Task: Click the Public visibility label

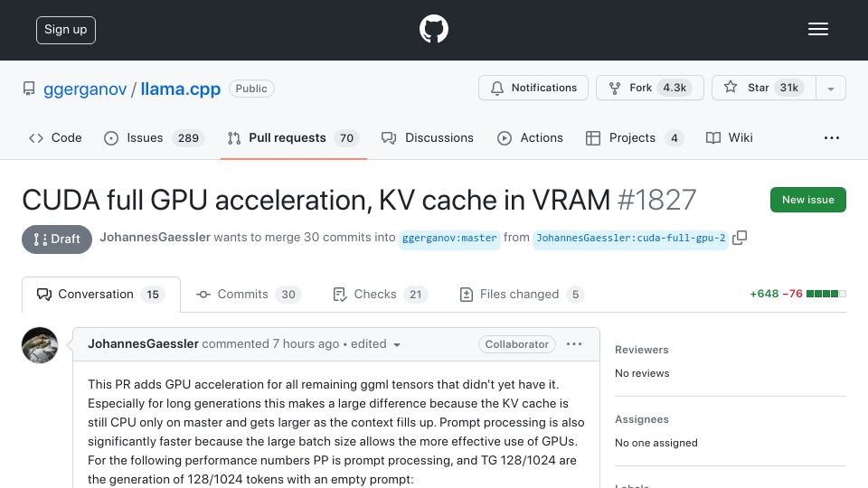Action: tap(251, 89)
